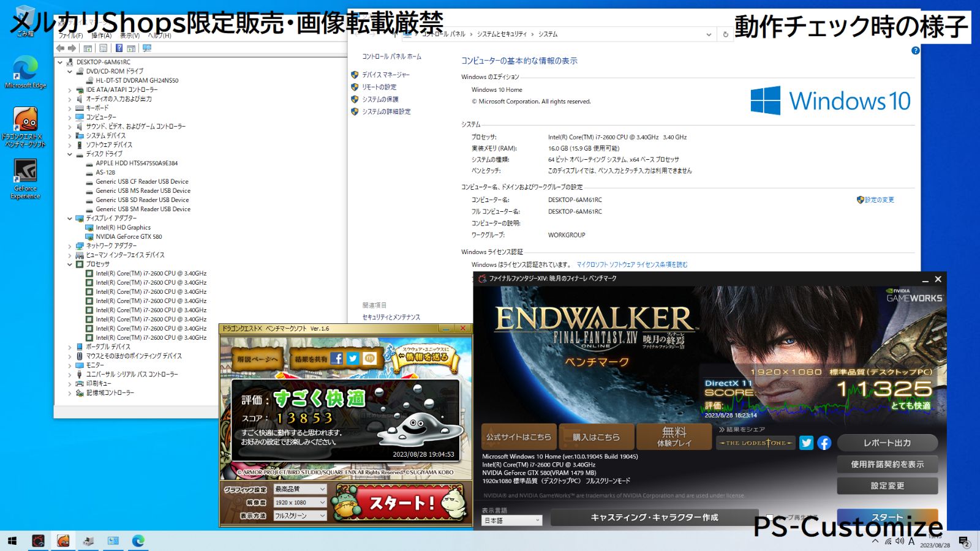
Task: Click the 設定の変更 link next to computer name
Action: click(x=879, y=200)
